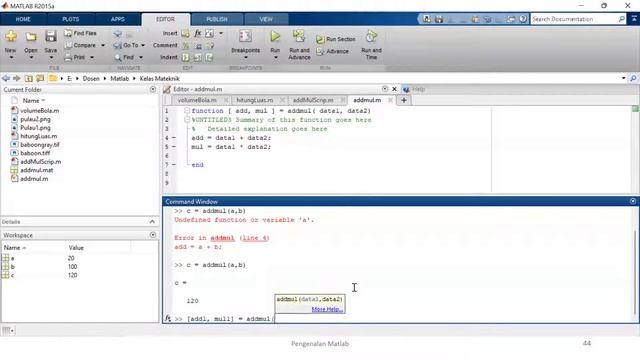The height and width of the screenshot is (360, 640).
Task: Select addmul.mat in Current Folder
Action: click(37, 170)
